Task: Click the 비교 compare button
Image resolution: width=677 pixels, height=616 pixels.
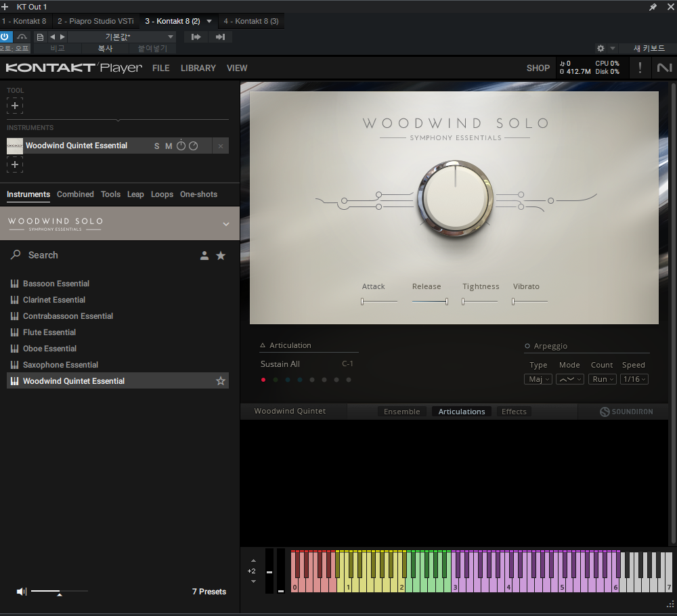Action: coord(57,48)
